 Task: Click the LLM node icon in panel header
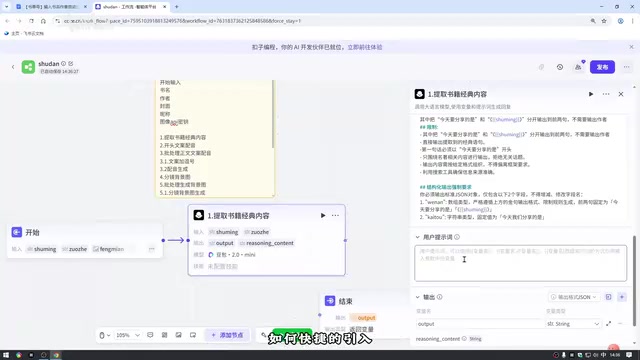coord(420,94)
